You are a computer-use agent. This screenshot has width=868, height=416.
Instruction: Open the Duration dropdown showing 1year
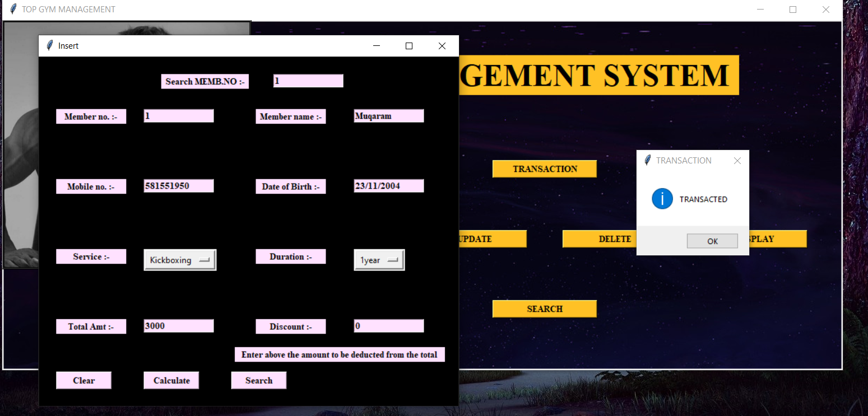click(379, 259)
